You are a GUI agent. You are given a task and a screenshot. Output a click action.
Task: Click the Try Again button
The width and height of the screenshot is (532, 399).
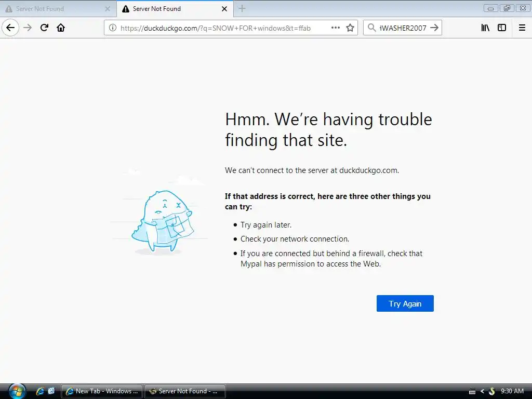pos(405,303)
